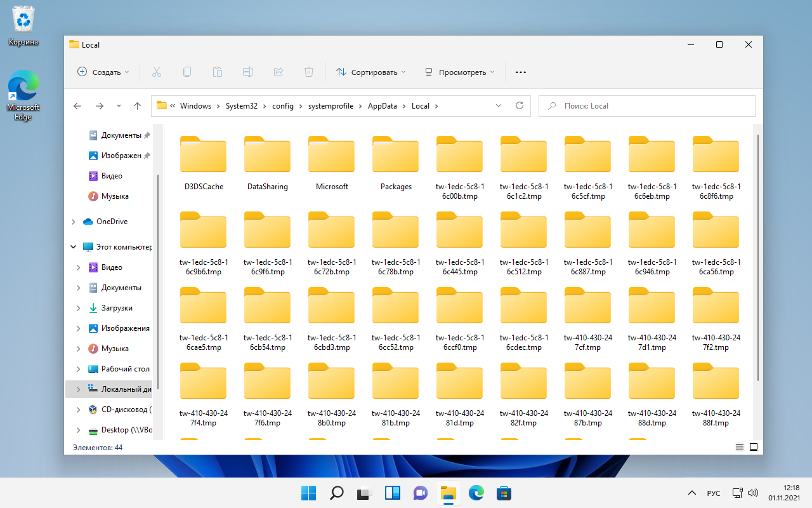This screenshot has width=812, height=508.
Task: Switch to large thumbnails view
Action: pyautogui.click(x=754, y=447)
